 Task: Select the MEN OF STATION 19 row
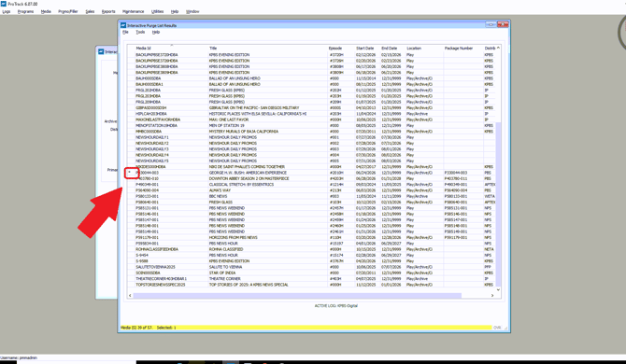(311, 125)
